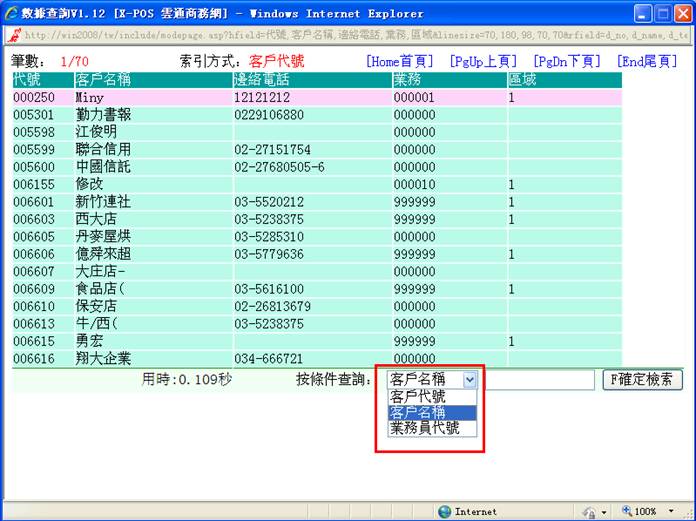
Task: Click the Internet Explorer icon in title bar
Action: coord(11,13)
